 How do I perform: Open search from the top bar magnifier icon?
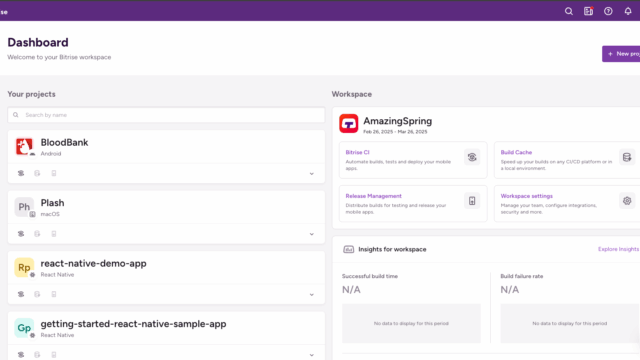pyautogui.click(x=569, y=11)
